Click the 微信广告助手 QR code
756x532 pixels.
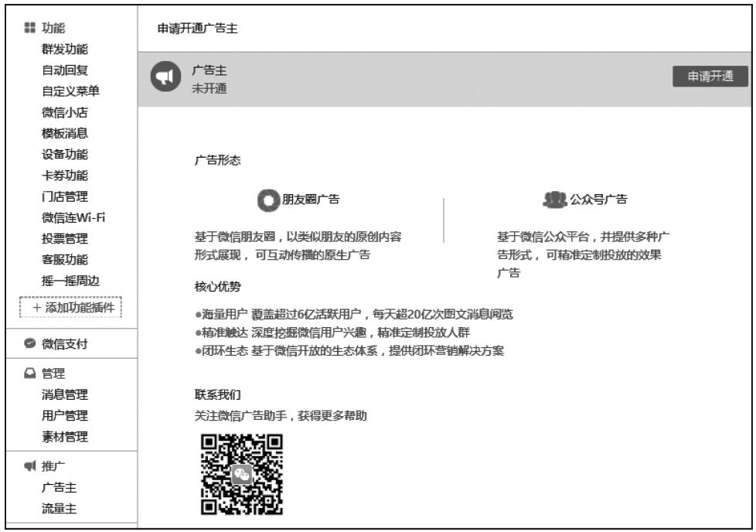(x=241, y=475)
